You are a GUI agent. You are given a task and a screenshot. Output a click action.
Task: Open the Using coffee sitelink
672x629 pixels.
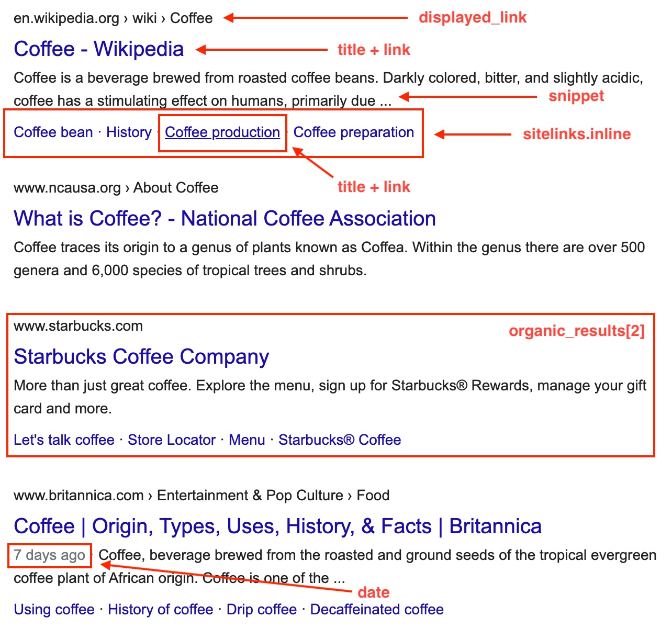(54, 610)
